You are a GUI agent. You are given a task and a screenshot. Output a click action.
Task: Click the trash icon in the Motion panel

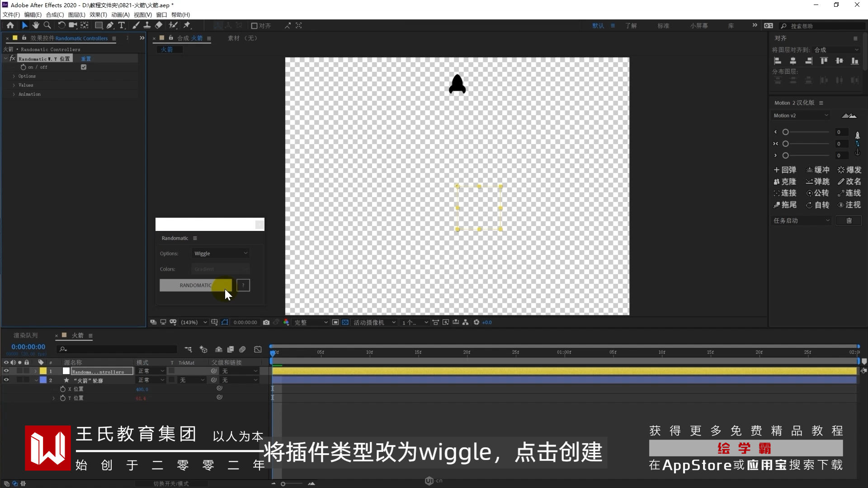[x=849, y=221]
